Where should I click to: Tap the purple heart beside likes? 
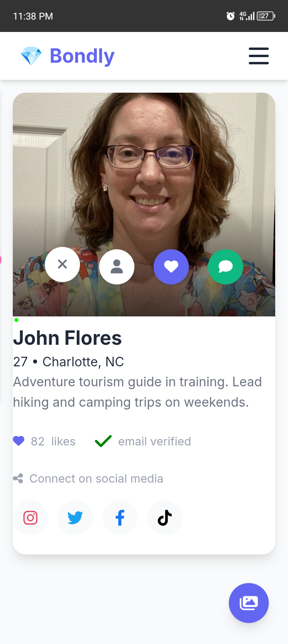(19, 441)
